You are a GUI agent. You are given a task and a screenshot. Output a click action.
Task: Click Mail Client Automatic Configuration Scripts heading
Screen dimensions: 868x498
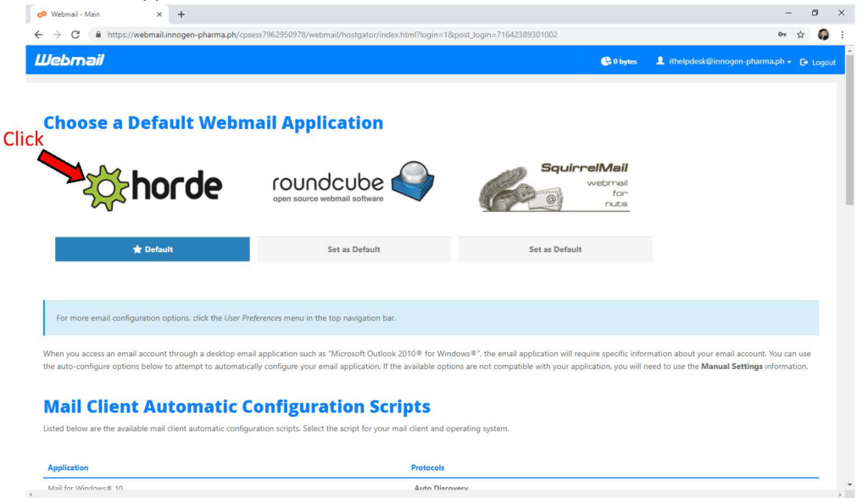click(x=237, y=406)
